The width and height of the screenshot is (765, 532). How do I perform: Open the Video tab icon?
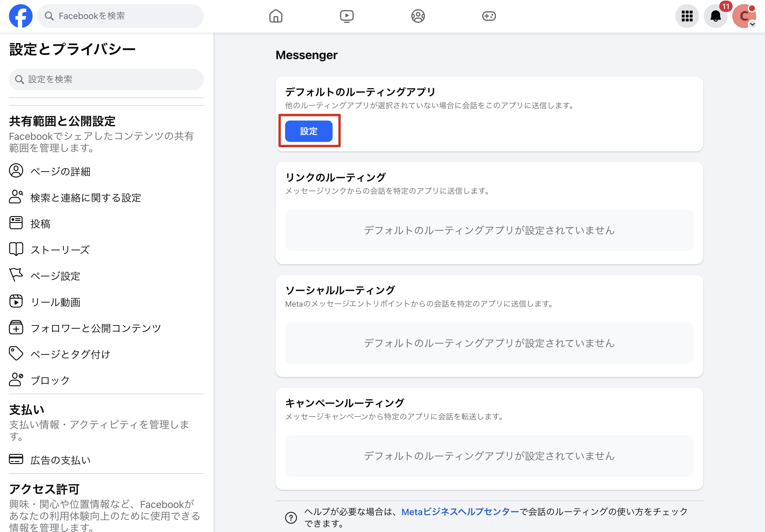coord(347,16)
